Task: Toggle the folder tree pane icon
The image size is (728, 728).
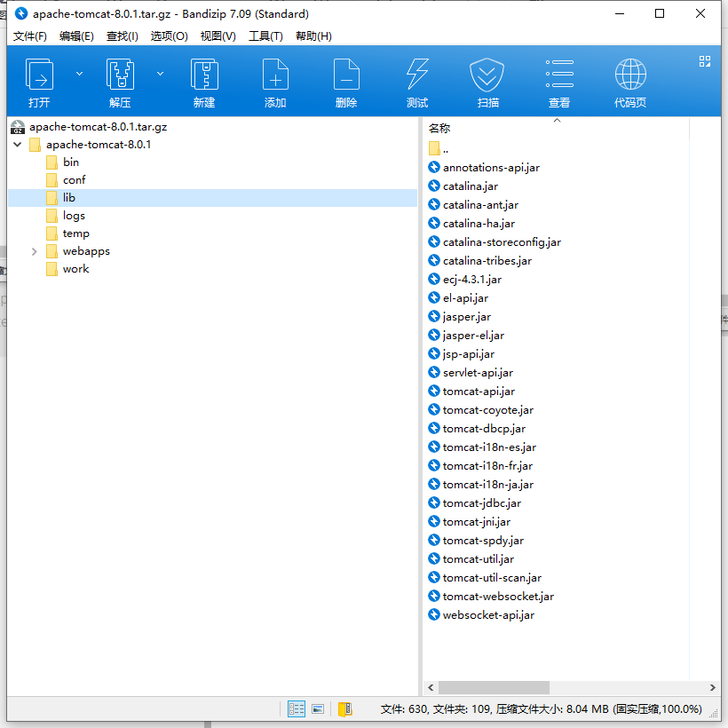Action: (x=345, y=709)
